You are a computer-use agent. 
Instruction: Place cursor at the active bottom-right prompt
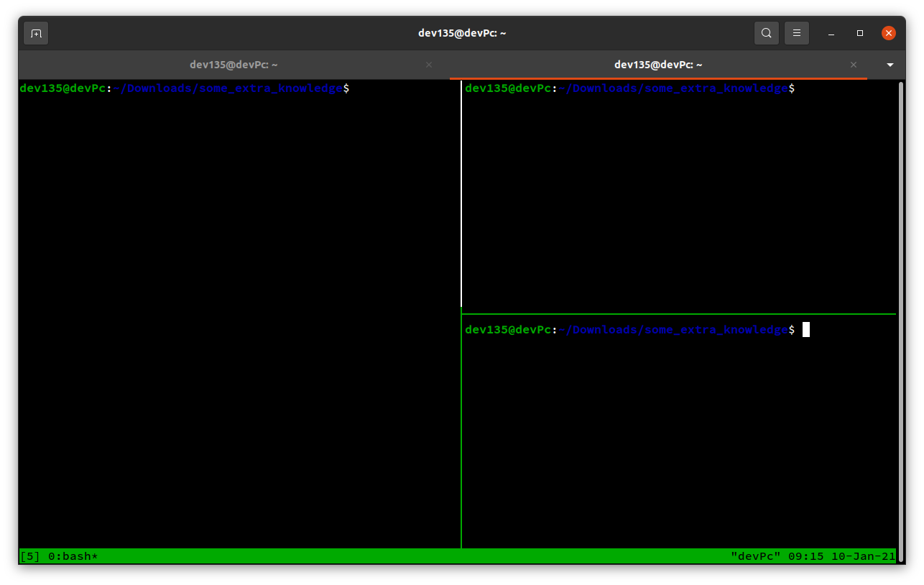(805, 329)
